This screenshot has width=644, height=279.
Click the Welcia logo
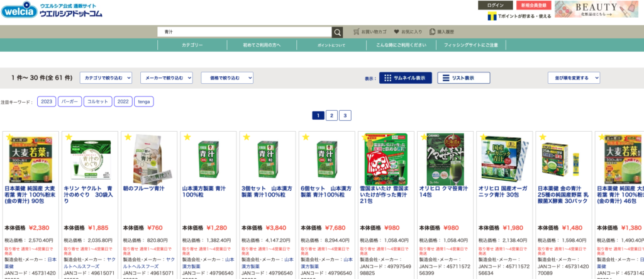point(52,10)
